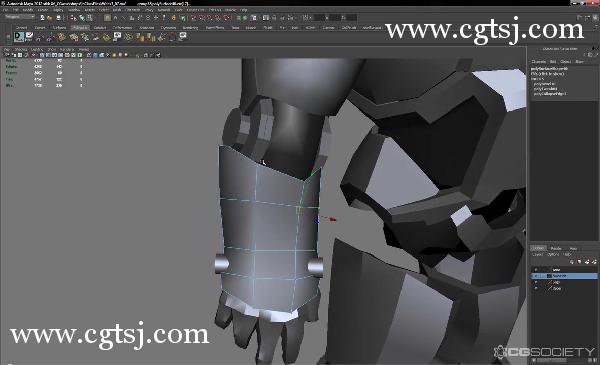Select by component type mode icon
Image resolution: width=600 pixels, height=365 pixels.
click(89, 18)
